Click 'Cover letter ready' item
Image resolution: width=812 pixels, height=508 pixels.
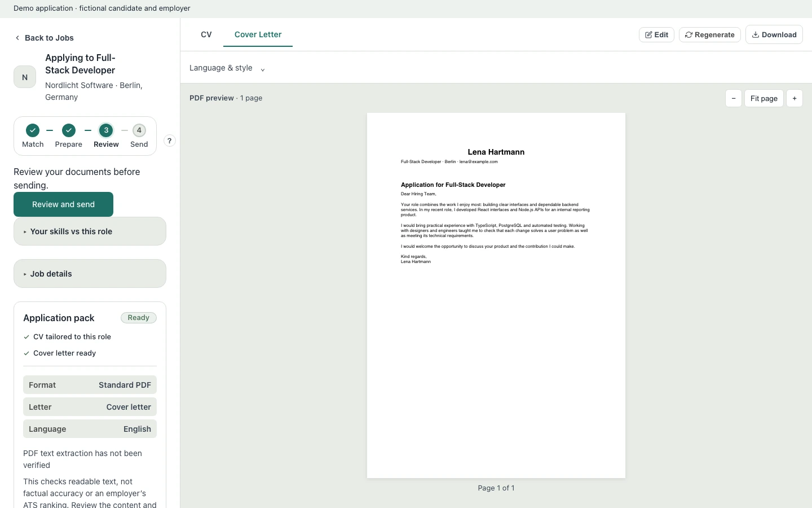(x=60, y=353)
